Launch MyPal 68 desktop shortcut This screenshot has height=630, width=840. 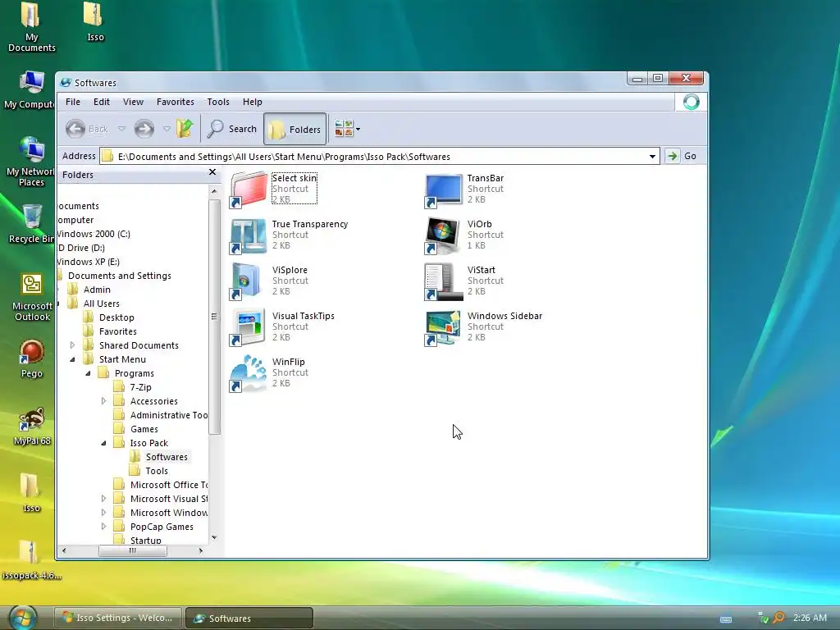32,427
